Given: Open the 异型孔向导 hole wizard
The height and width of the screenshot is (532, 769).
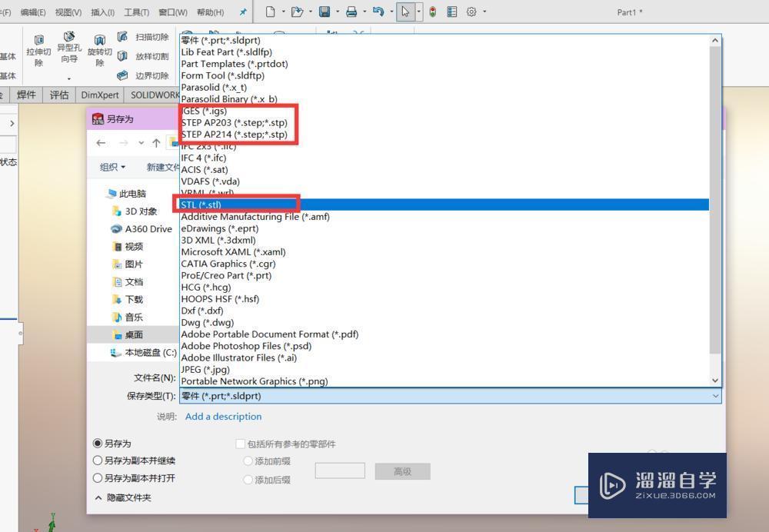Looking at the screenshot, I should pos(69,47).
